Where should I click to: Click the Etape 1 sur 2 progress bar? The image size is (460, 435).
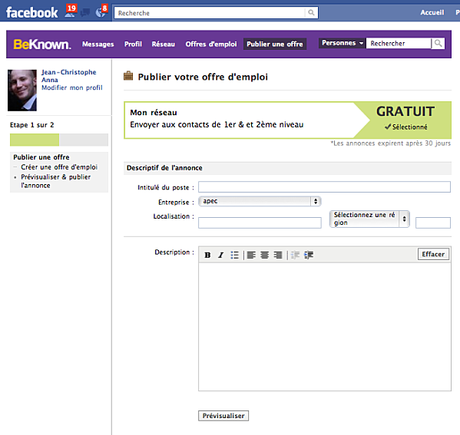pos(59,140)
